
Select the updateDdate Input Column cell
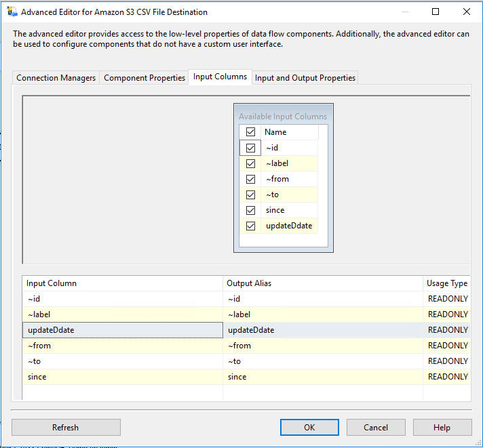point(122,330)
